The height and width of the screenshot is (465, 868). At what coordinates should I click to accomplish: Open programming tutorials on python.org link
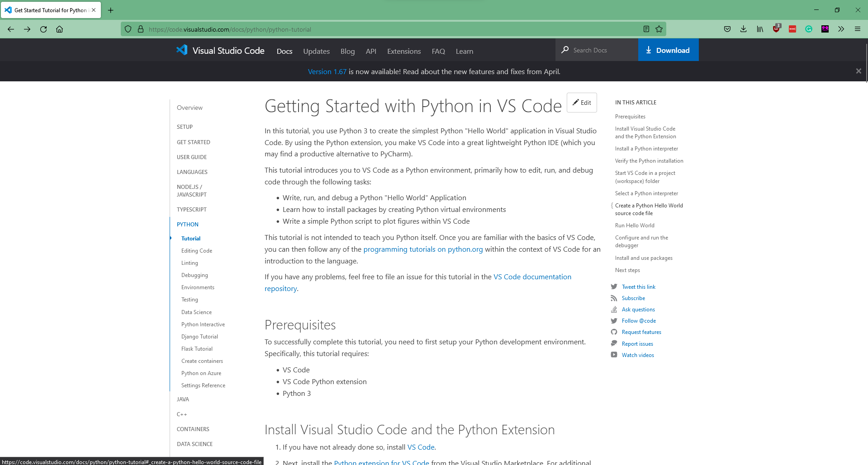tap(423, 249)
